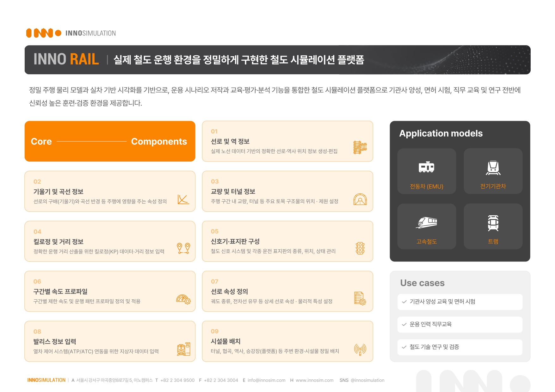The image size is (555, 392).
Task: Click the traffic signal icon
Action: (360, 248)
